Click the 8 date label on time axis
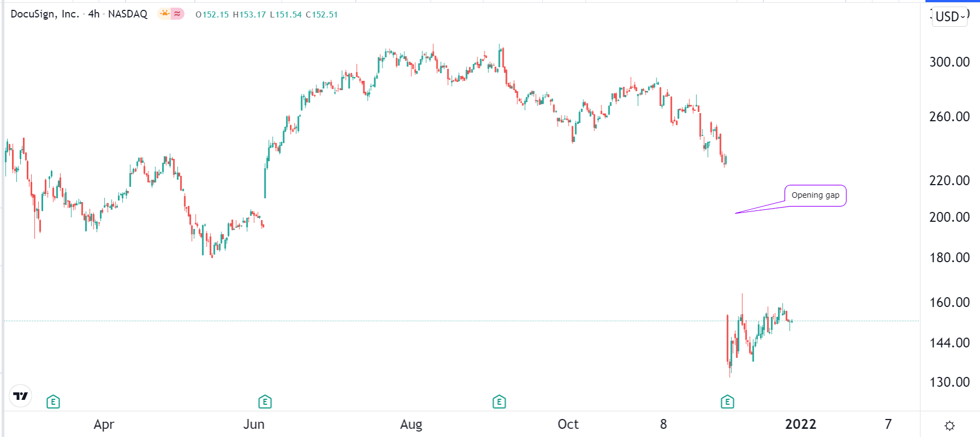This screenshot has height=437, width=980. tap(664, 424)
